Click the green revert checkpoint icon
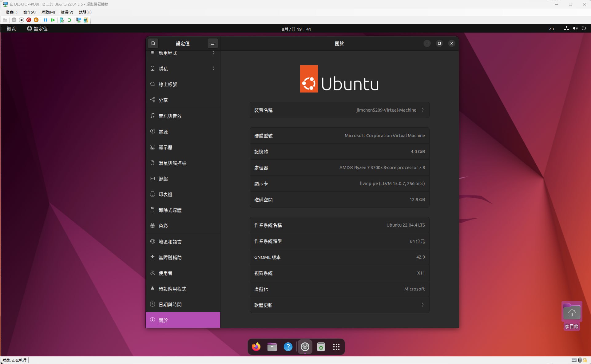Screen dimensions: 591x364 [69, 20]
